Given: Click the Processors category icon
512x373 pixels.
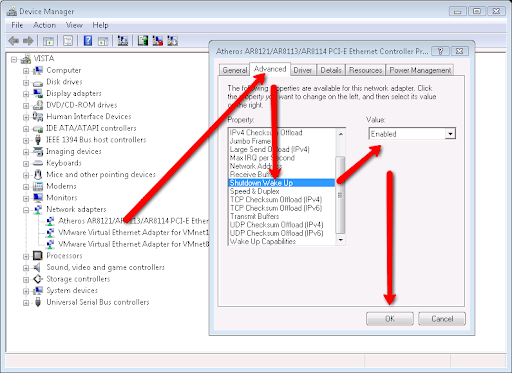Looking at the screenshot, I should (x=38, y=256).
